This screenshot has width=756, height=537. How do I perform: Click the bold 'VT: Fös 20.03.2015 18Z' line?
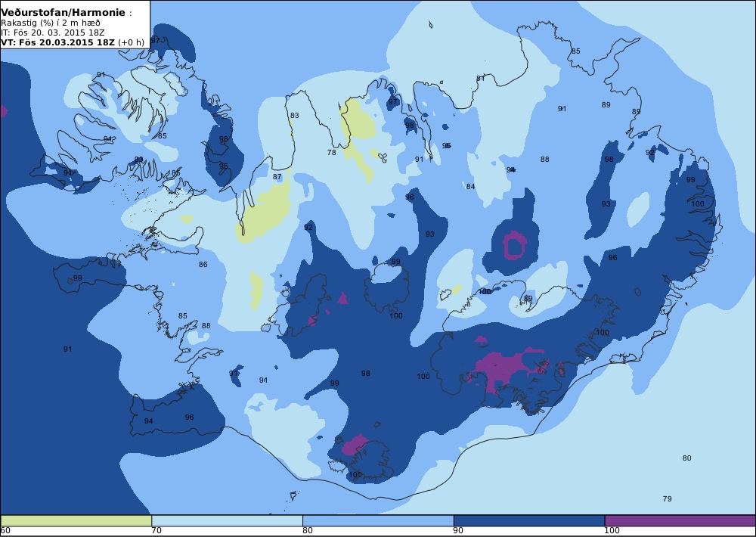click(x=58, y=42)
